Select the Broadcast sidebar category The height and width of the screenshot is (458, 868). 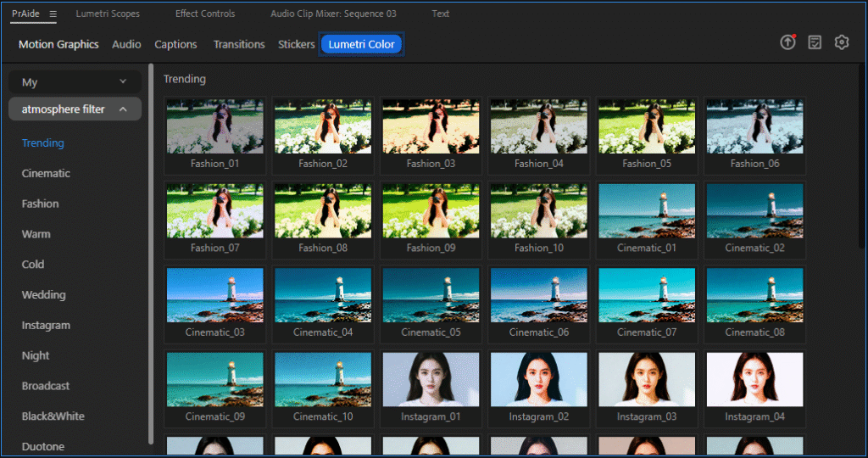[46, 386]
